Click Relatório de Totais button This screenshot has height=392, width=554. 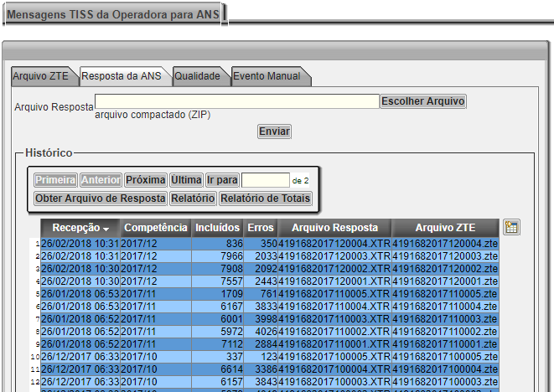(265, 199)
